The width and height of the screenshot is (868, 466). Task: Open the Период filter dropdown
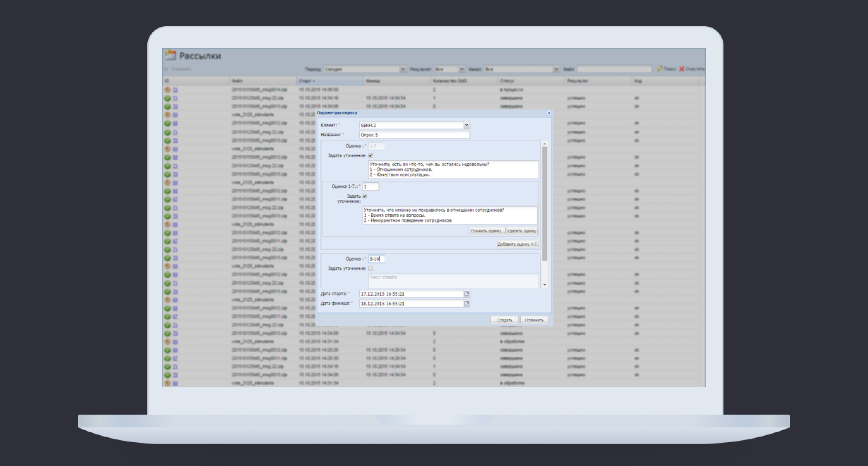coord(403,69)
